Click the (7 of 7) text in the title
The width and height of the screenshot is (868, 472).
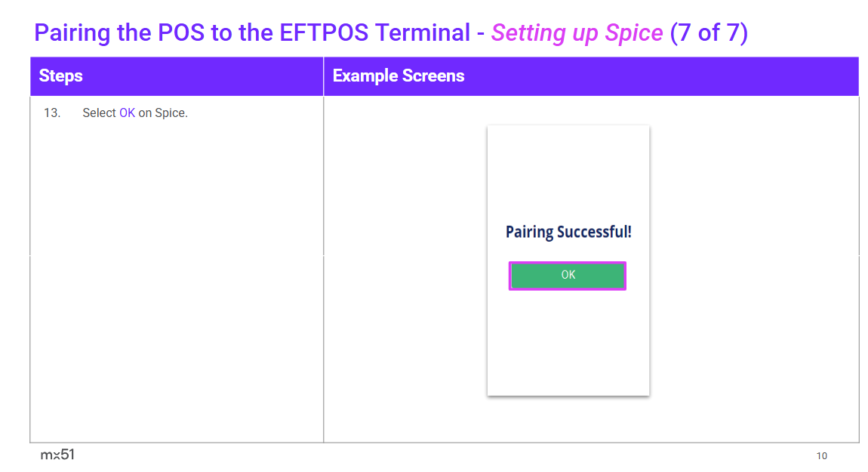[x=709, y=33]
